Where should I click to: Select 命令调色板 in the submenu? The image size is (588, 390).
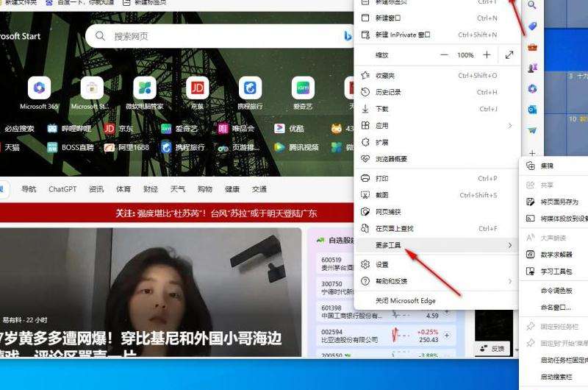(554, 291)
